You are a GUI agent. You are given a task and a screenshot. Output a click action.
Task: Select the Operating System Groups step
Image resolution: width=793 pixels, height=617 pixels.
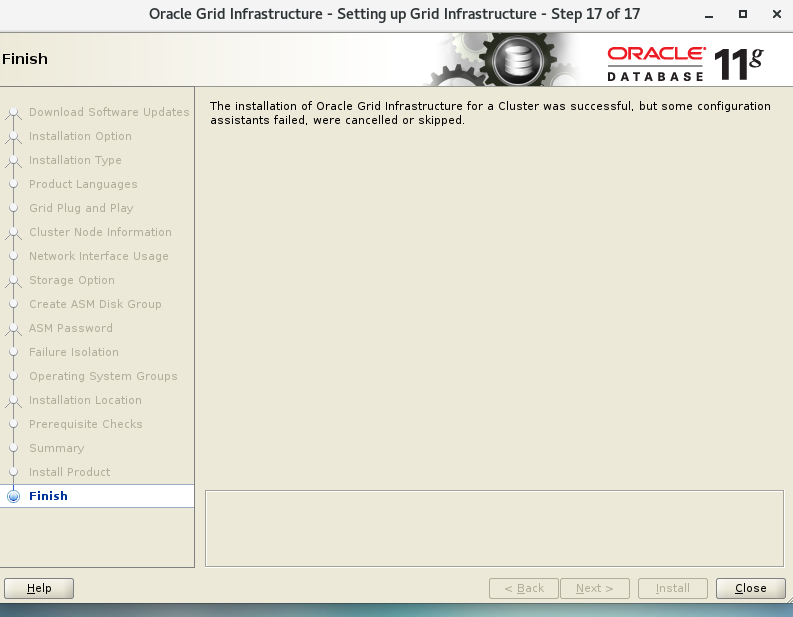103,376
